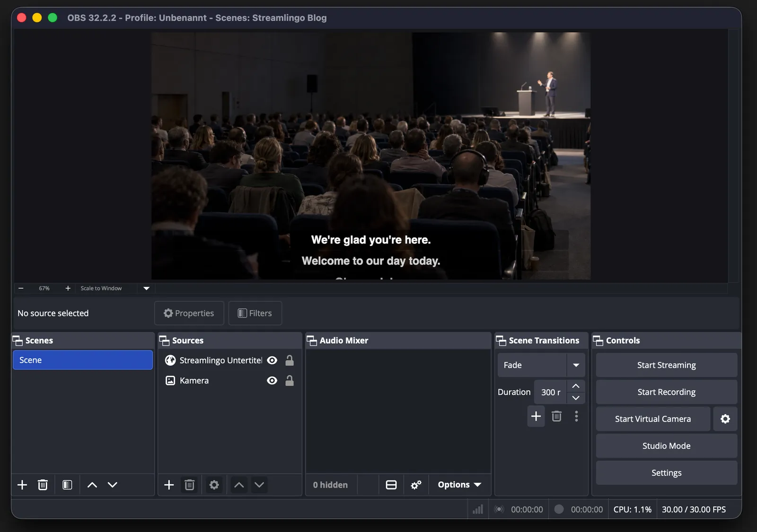The height and width of the screenshot is (532, 757).
Task: Open virtual camera settings gear
Action: (x=725, y=419)
